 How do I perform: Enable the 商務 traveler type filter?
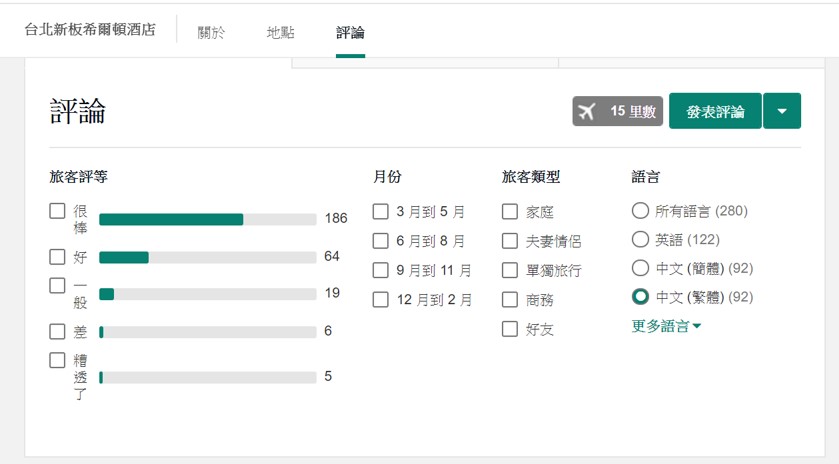click(x=510, y=299)
